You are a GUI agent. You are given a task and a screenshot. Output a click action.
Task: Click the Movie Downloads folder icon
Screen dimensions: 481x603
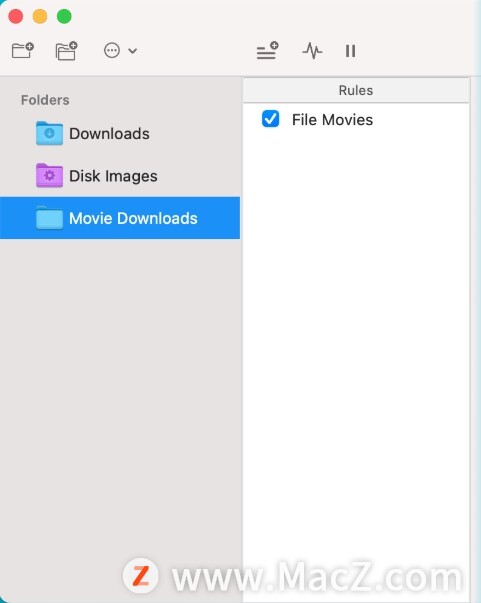[49, 218]
